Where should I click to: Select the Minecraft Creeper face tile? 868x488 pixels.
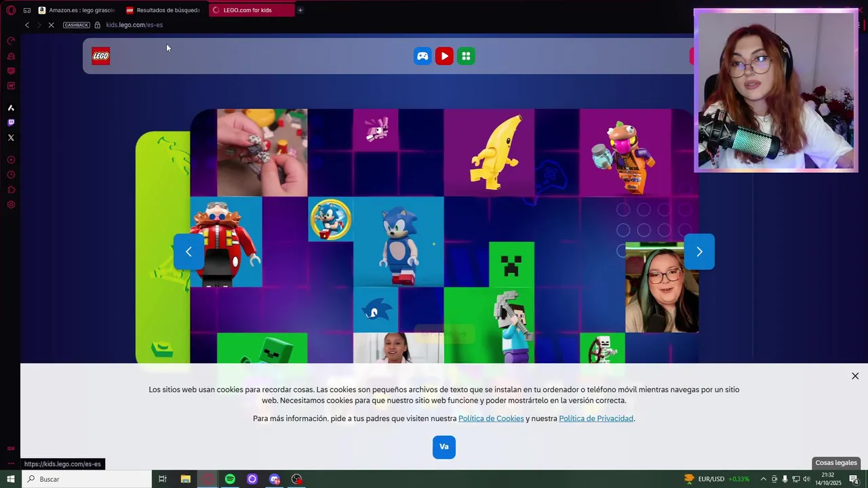(x=511, y=264)
